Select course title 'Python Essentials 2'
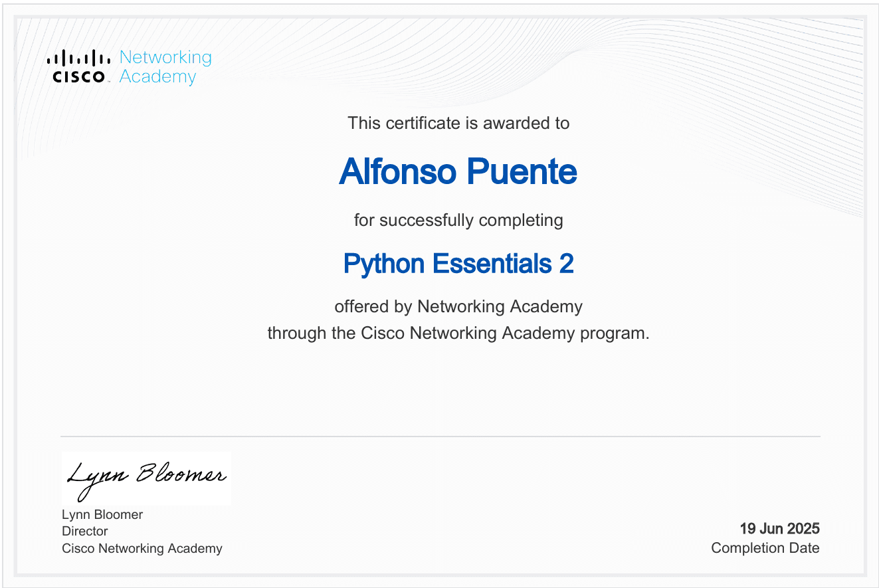 pyautogui.click(x=458, y=264)
